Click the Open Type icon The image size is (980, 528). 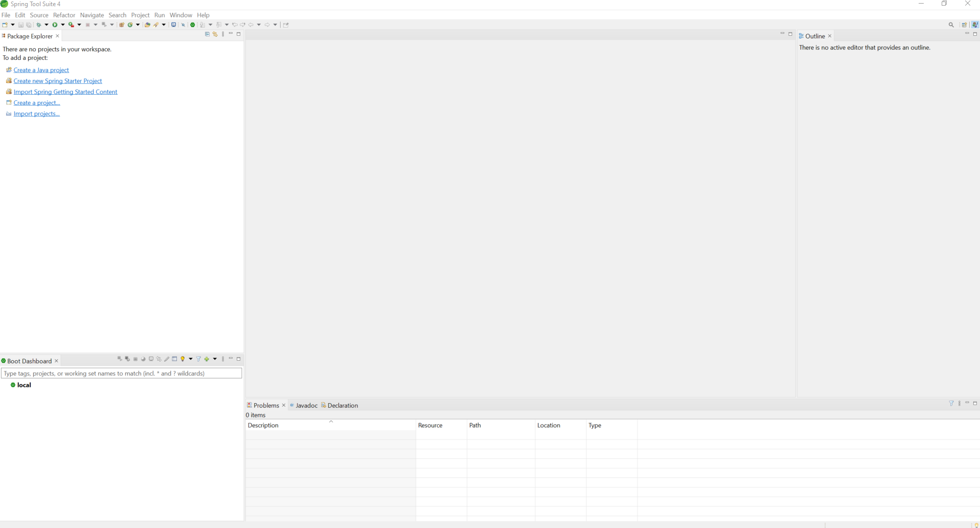(x=147, y=25)
